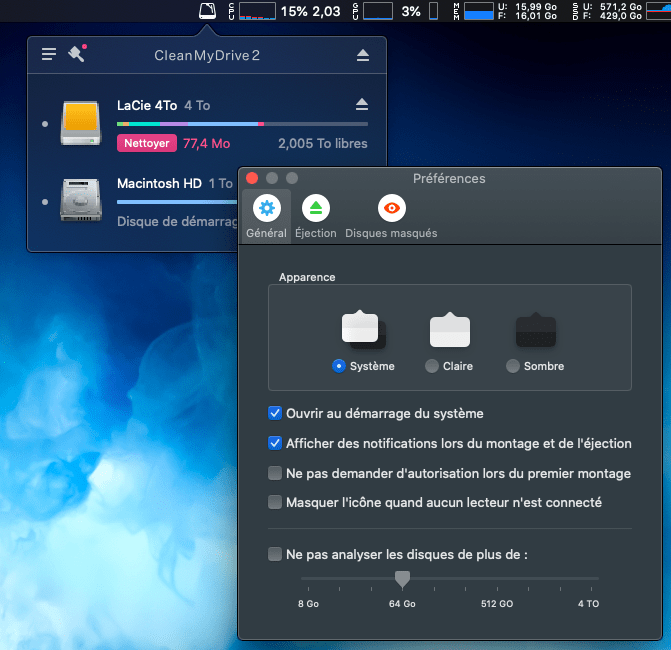Click the CPU usage graph in menu bar
This screenshot has width=671, height=650.
coord(257,11)
